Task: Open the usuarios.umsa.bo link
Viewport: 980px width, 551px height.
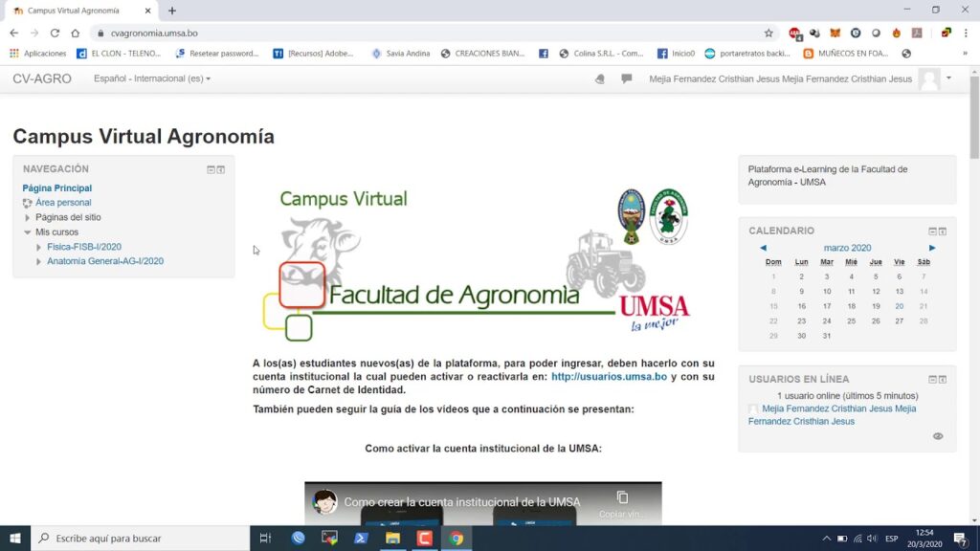Action: click(609, 377)
